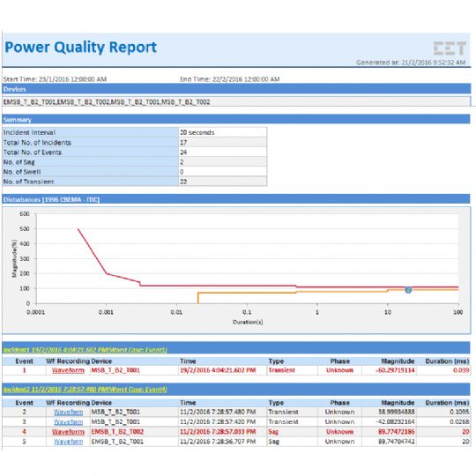476x476 pixels.
Task: Click the Summary section header
Action: 236,119
